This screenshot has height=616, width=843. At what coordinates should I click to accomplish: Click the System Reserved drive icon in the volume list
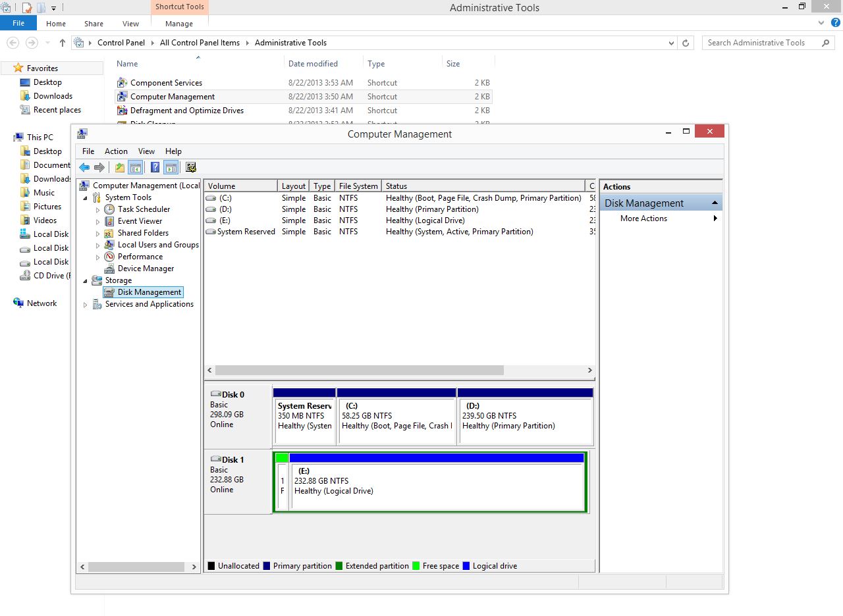pyautogui.click(x=211, y=232)
